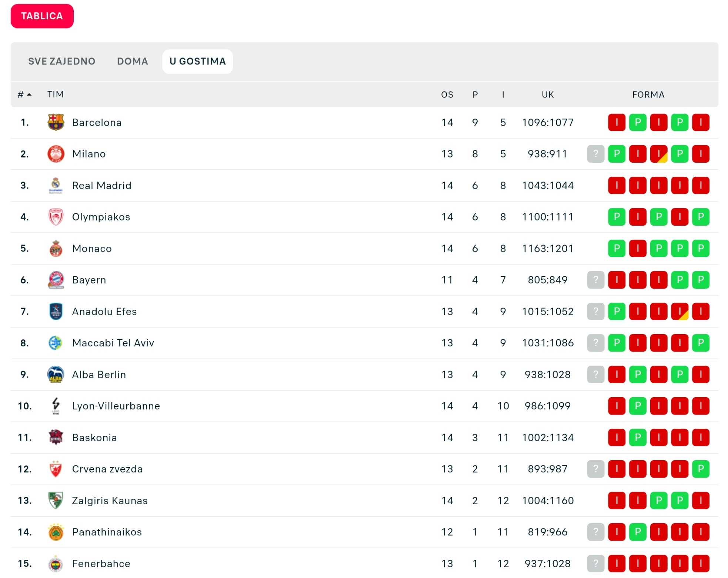Open the Panathinaikos team name link
The width and height of the screenshot is (728, 578).
(107, 532)
